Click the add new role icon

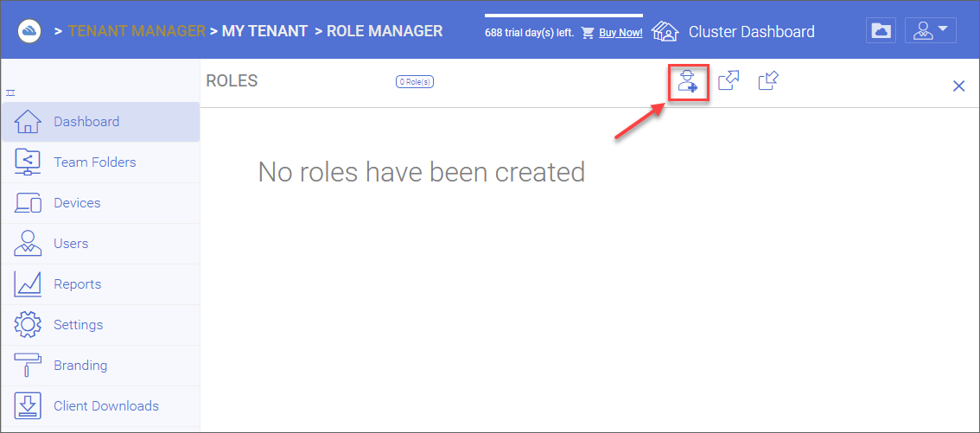click(x=688, y=82)
